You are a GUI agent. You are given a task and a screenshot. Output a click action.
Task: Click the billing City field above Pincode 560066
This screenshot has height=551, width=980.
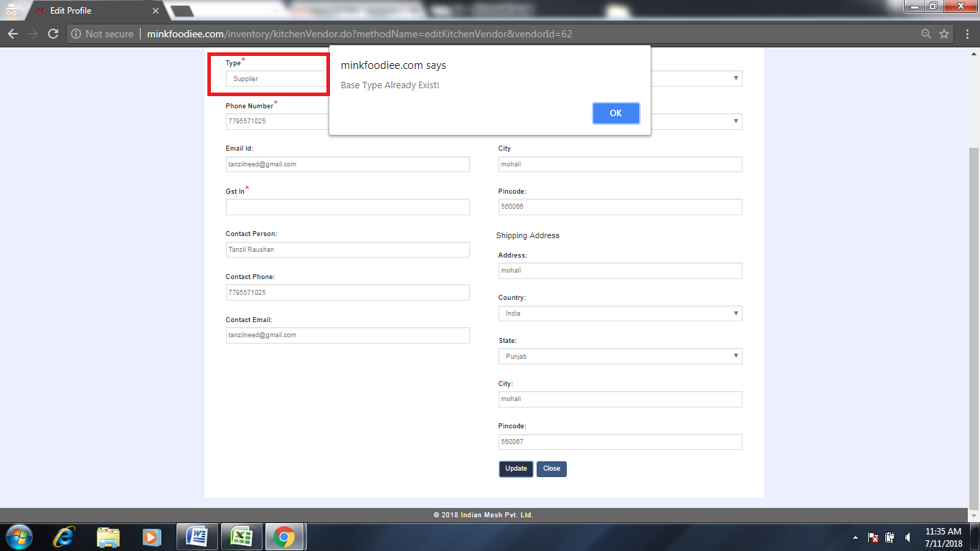pos(621,164)
